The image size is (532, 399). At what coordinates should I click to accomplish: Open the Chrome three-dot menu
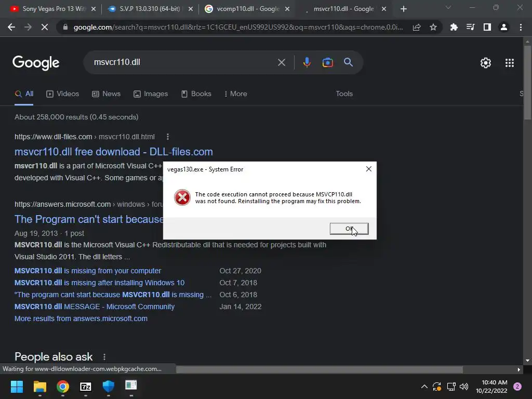pos(521,27)
